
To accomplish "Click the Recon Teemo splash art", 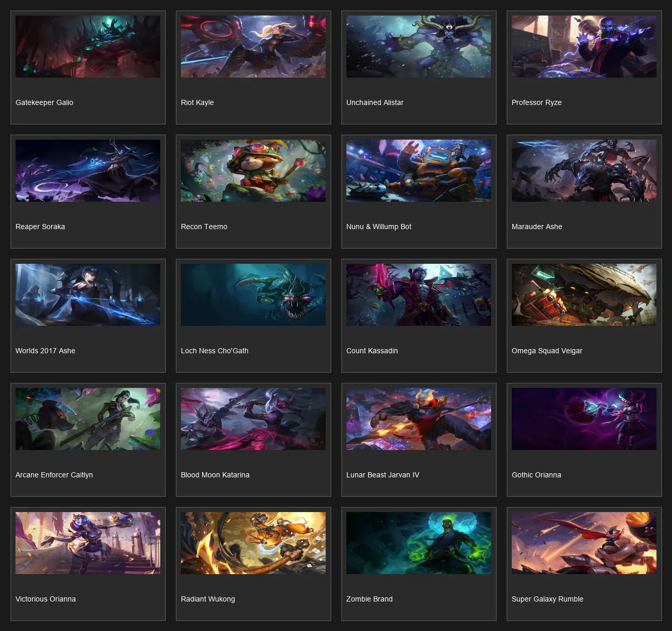I will [253, 171].
